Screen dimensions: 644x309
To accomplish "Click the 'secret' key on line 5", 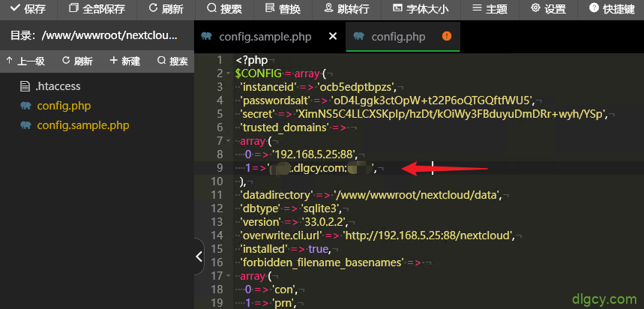I will pyautogui.click(x=257, y=114).
